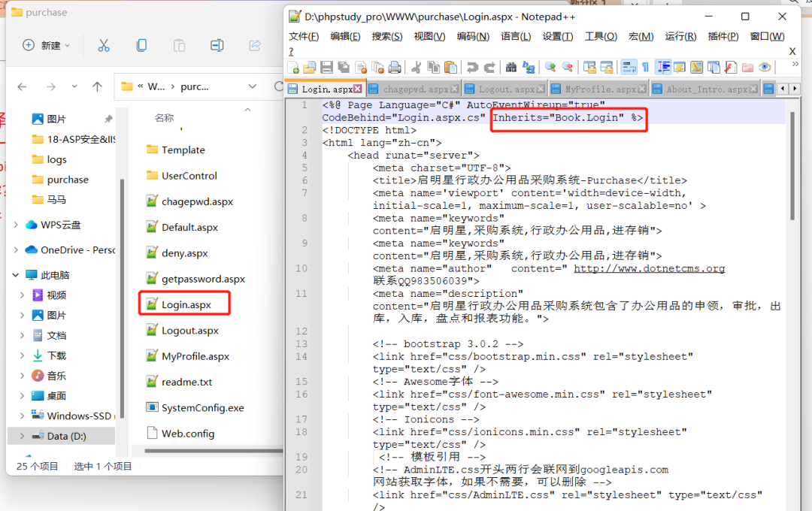Click the Print toolbar icon in Notepad++
The height and width of the screenshot is (511, 812).
(x=395, y=68)
